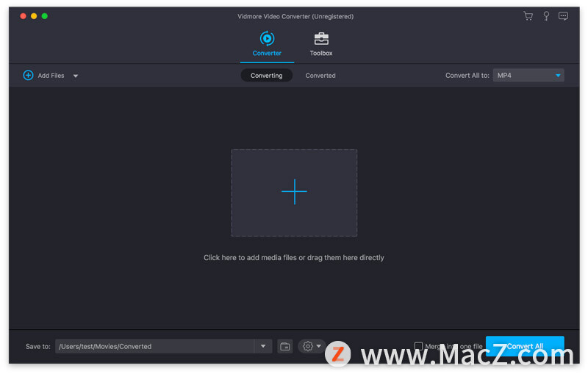
Task: Enable Merge into one file checkbox
Action: pyautogui.click(x=418, y=346)
